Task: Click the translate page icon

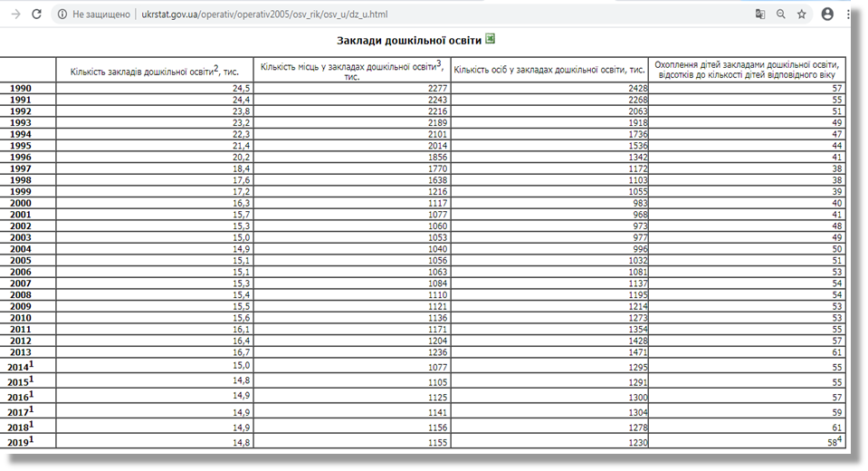Action: [760, 14]
